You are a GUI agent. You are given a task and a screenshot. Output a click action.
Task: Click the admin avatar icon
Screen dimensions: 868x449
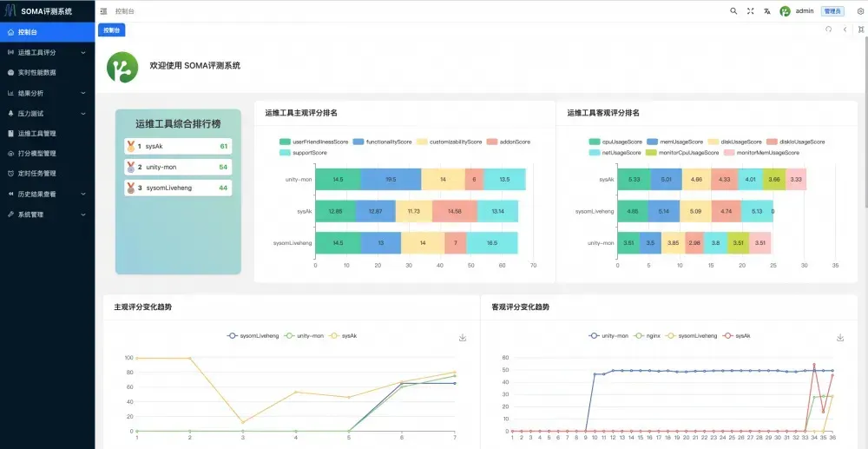coord(785,11)
